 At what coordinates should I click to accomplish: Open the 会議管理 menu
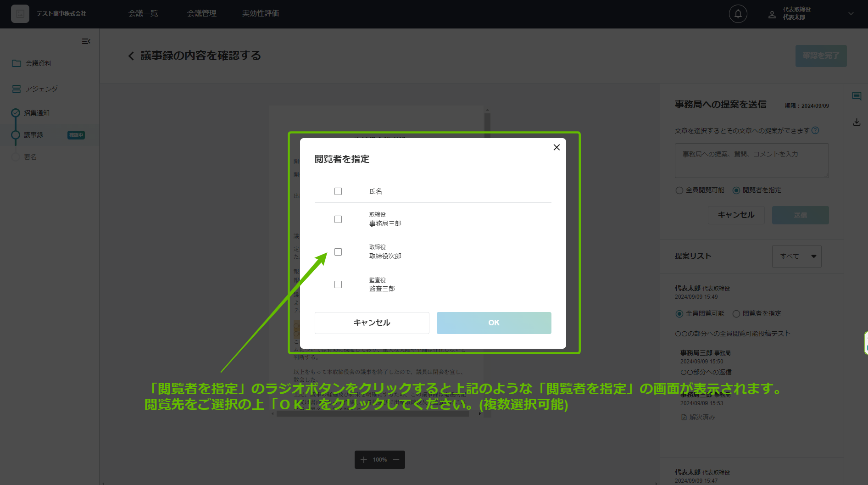(201, 14)
